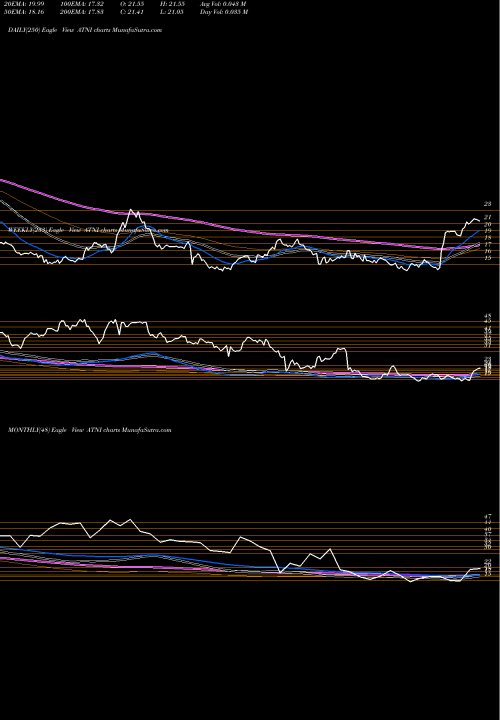Click the 47 price label on monthly chart

[488, 517]
